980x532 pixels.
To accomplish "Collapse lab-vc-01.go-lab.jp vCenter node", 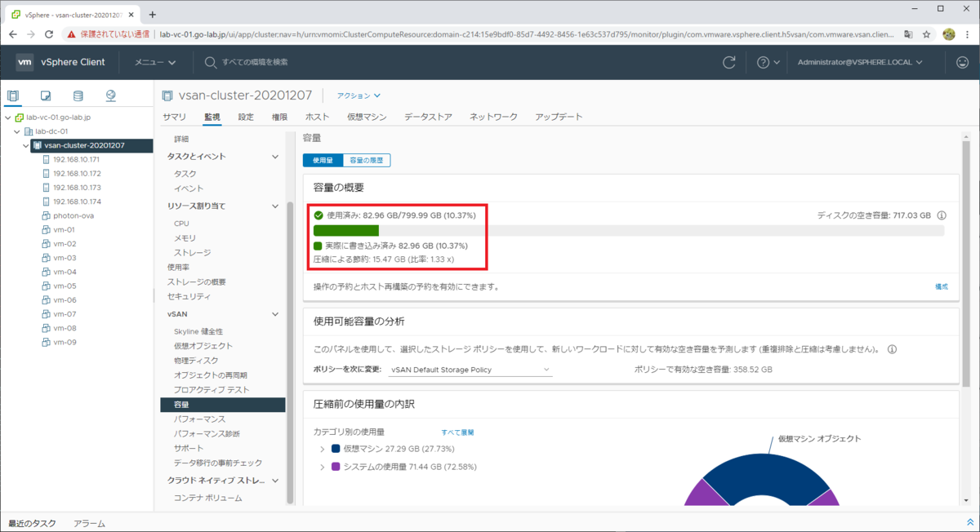I will pyautogui.click(x=8, y=117).
